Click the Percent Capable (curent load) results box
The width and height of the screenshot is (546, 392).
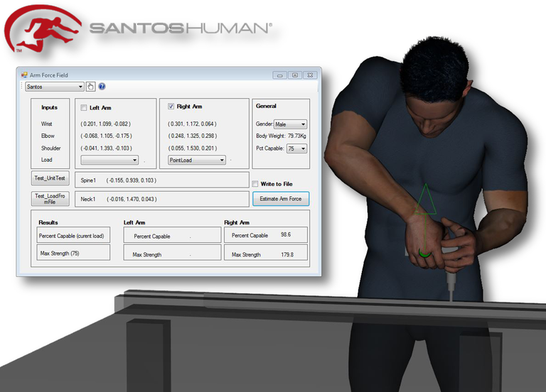[73, 235]
